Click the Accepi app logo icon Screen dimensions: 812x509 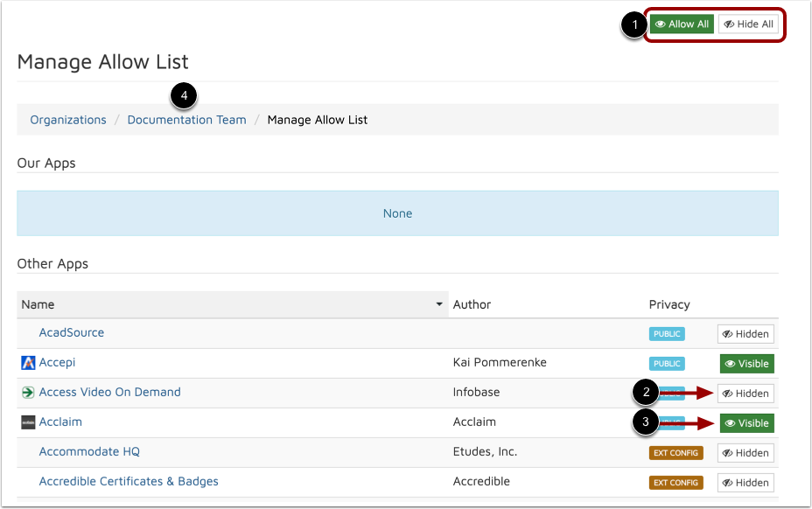(28, 363)
